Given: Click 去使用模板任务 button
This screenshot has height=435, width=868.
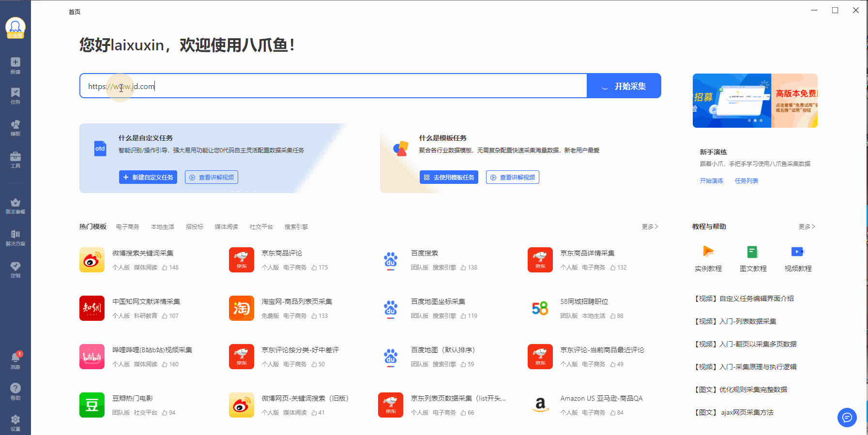Looking at the screenshot, I should [x=449, y=177].
